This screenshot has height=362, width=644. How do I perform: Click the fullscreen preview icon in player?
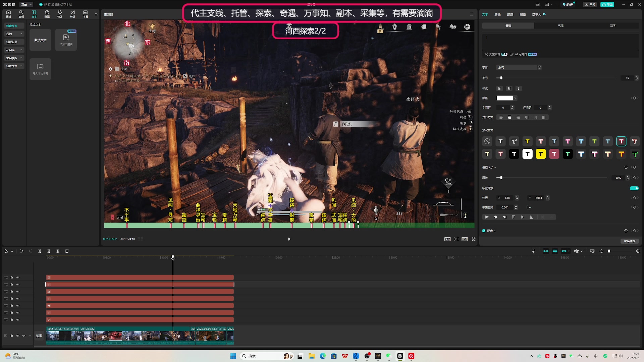point(474,239)
